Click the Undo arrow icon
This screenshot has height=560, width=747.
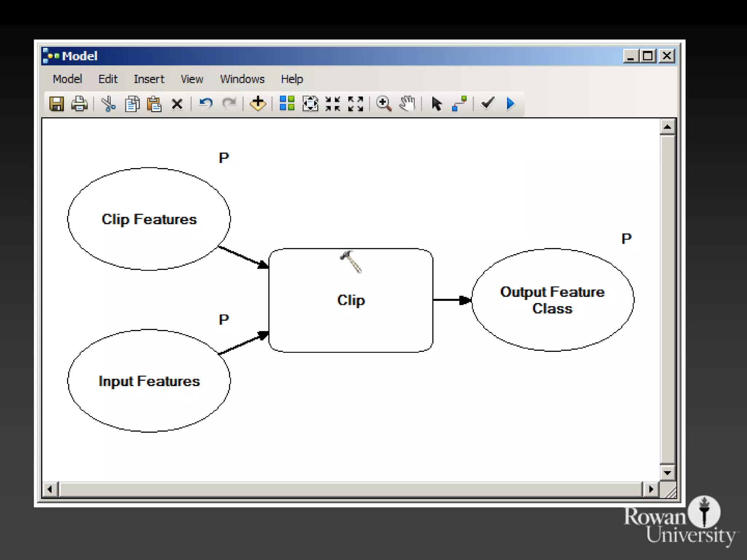point(206,104)
